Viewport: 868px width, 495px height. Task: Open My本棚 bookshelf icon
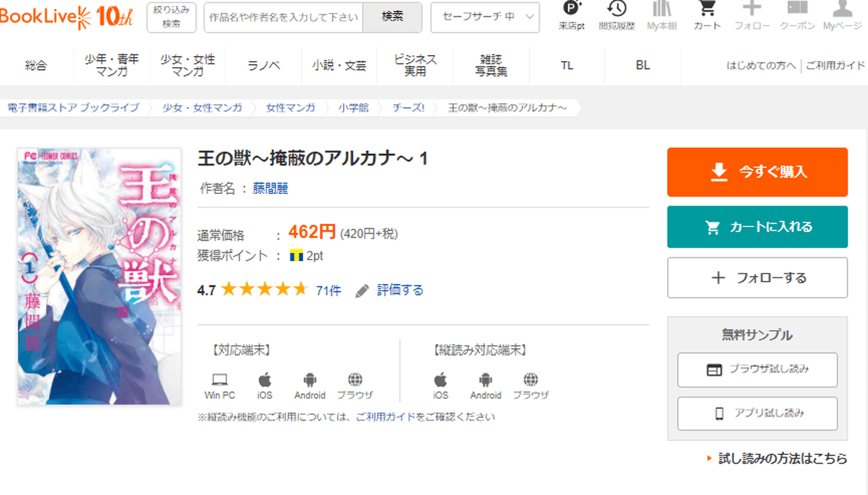click(x=662, y=9)
